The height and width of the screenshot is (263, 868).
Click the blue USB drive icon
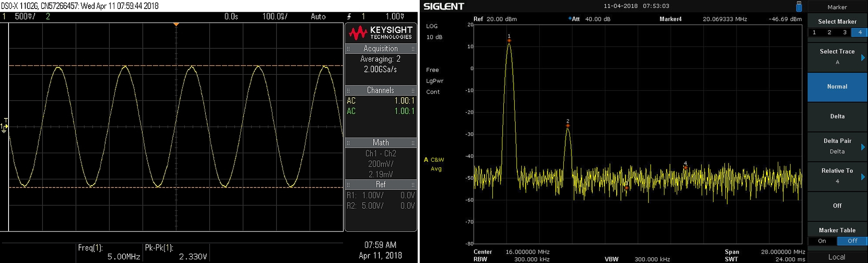799,6
